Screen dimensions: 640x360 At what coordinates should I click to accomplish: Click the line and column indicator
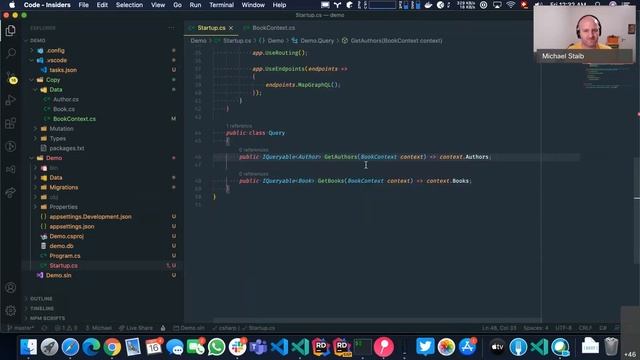499,328
